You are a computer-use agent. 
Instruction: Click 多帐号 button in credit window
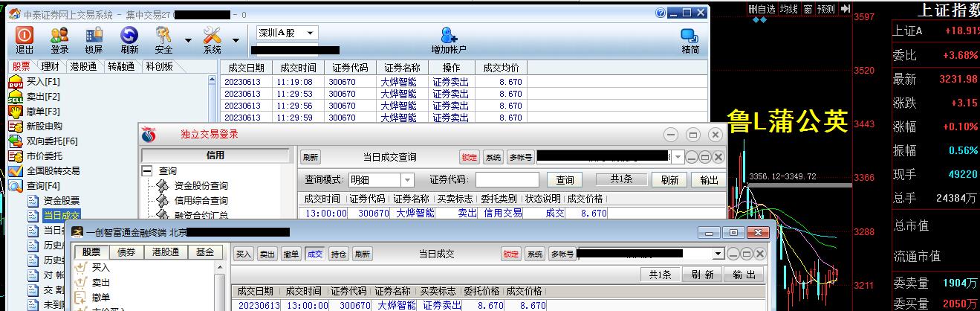(520, 157)
